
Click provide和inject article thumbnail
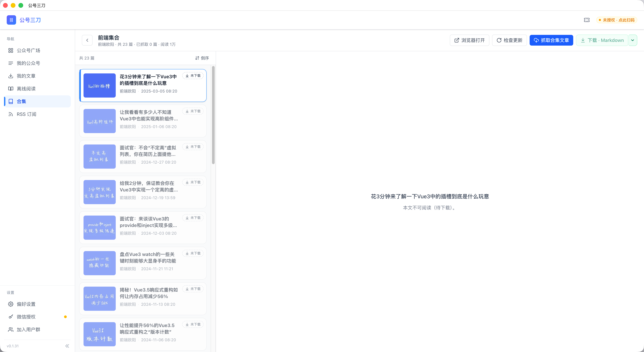[99, 228]
